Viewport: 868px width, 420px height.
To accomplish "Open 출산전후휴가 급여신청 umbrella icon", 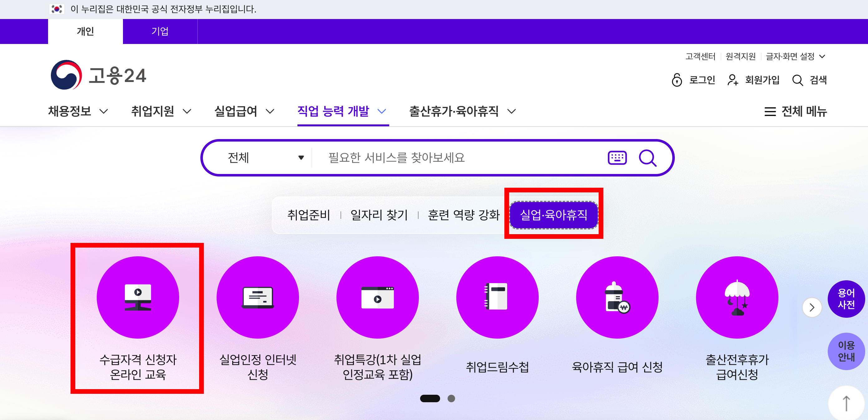I will pos(737,297).
